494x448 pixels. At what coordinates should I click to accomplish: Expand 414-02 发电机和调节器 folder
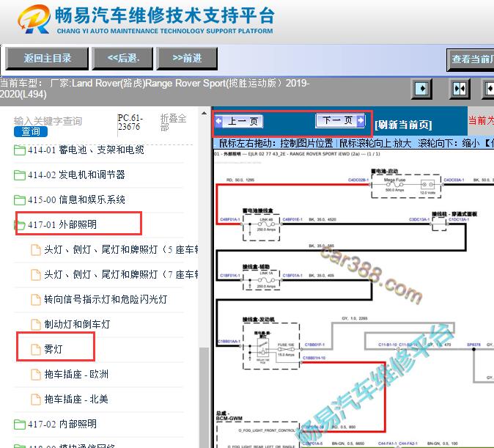click(76, 175)
